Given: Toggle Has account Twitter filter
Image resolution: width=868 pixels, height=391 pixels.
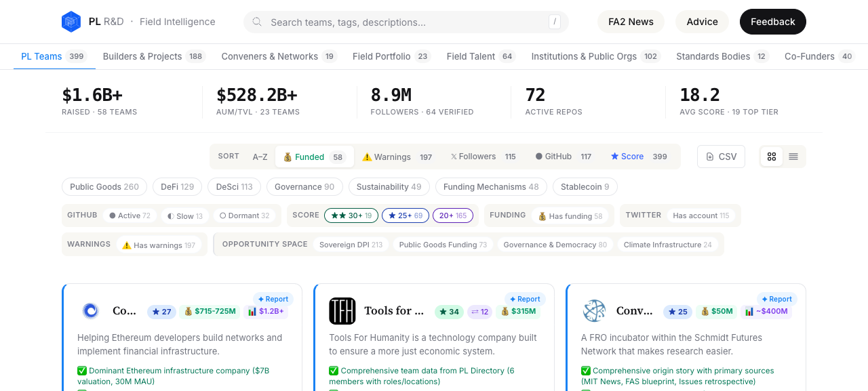Looking at the screenshot, I should [701, 215].
